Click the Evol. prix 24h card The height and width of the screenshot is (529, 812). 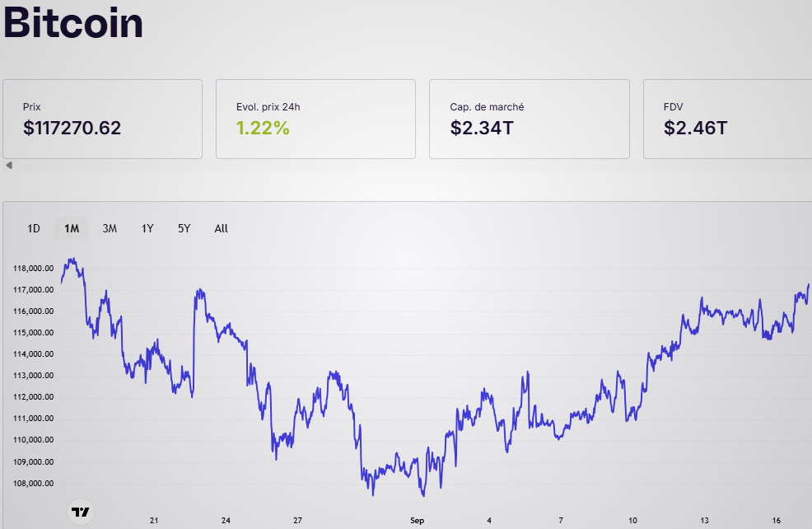click(x=315, y=119)
